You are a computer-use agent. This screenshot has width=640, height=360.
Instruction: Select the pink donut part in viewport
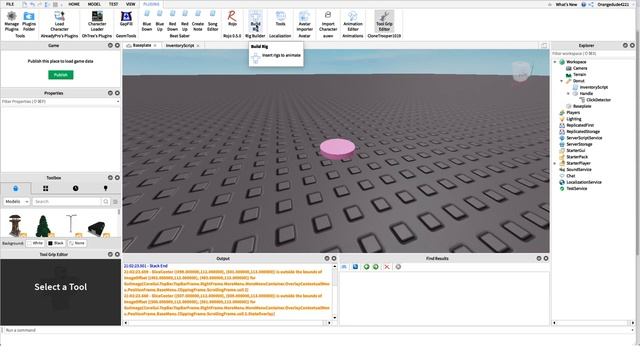(337, 149)
